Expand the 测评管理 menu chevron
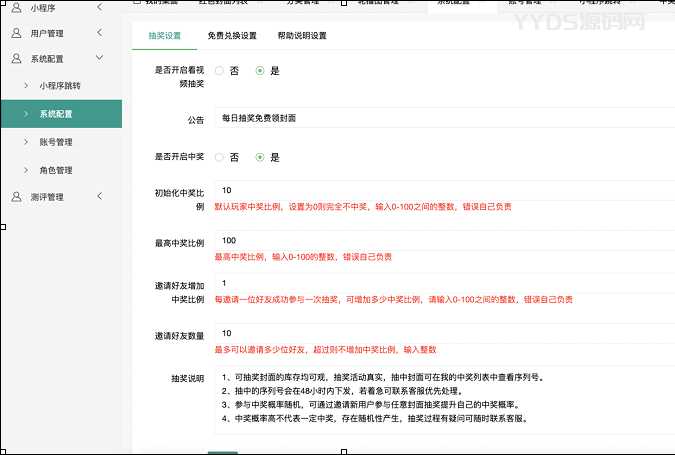Viewport: 675px width, 455px height. pos(99,196)
